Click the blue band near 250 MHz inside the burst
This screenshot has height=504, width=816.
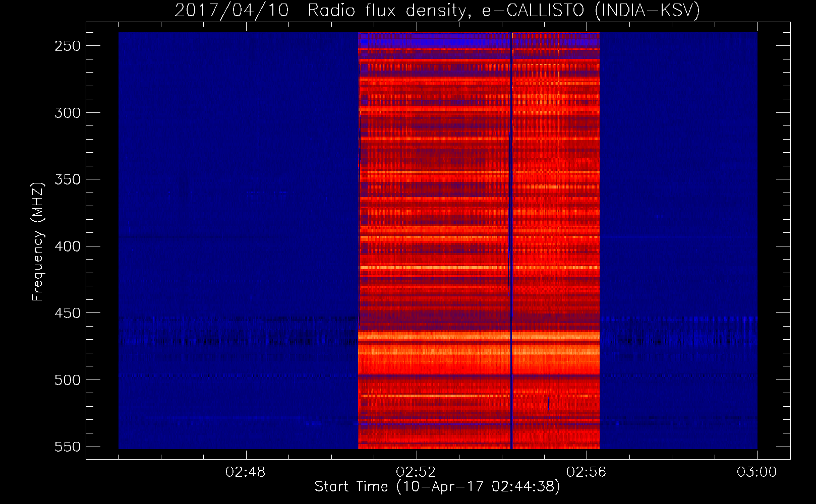click(479, 43)
